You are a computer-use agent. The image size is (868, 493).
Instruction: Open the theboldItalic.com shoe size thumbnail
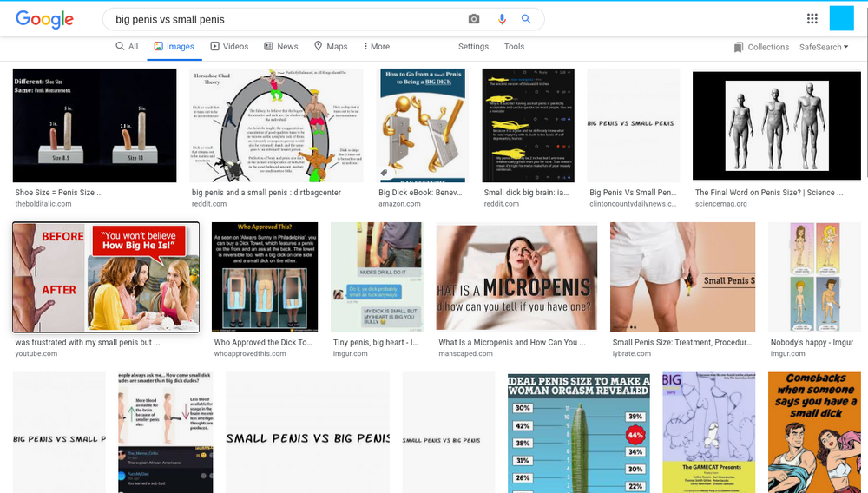[95, 126]
